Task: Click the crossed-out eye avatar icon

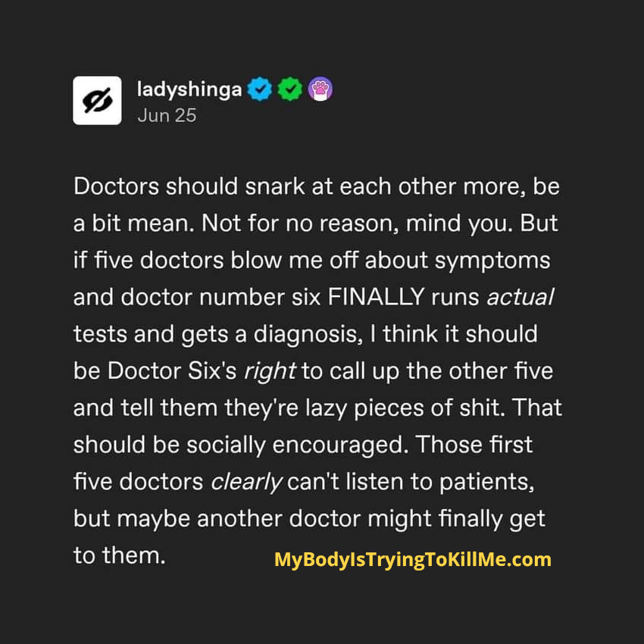Action: [x=97, y=100]
